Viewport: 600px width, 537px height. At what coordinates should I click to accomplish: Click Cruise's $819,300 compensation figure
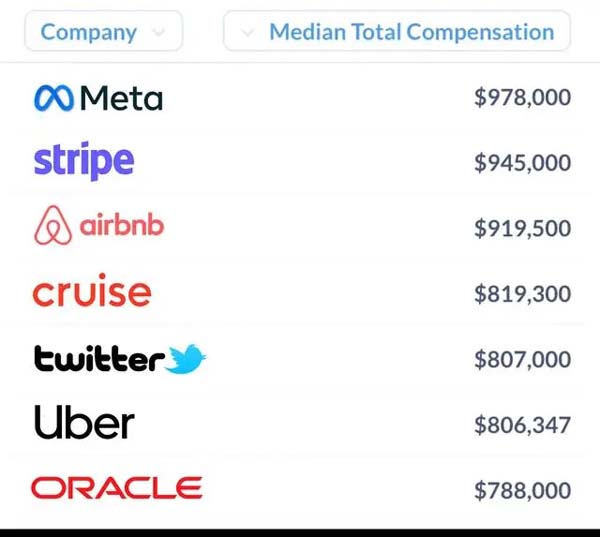click(522, 294)
